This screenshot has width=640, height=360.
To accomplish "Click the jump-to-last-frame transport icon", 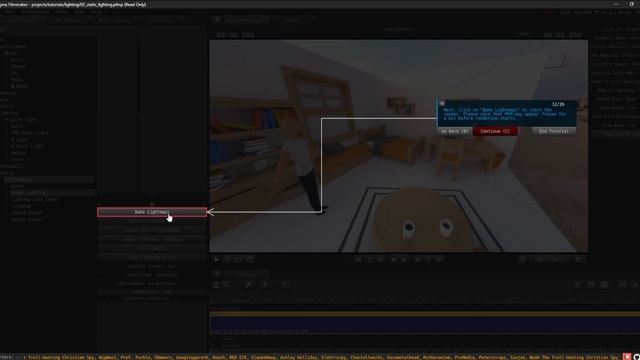I will [x=439, y=259].
